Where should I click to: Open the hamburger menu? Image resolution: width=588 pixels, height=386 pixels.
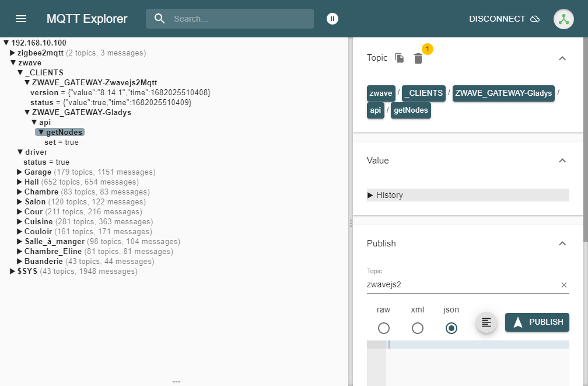tap(21, 19)
